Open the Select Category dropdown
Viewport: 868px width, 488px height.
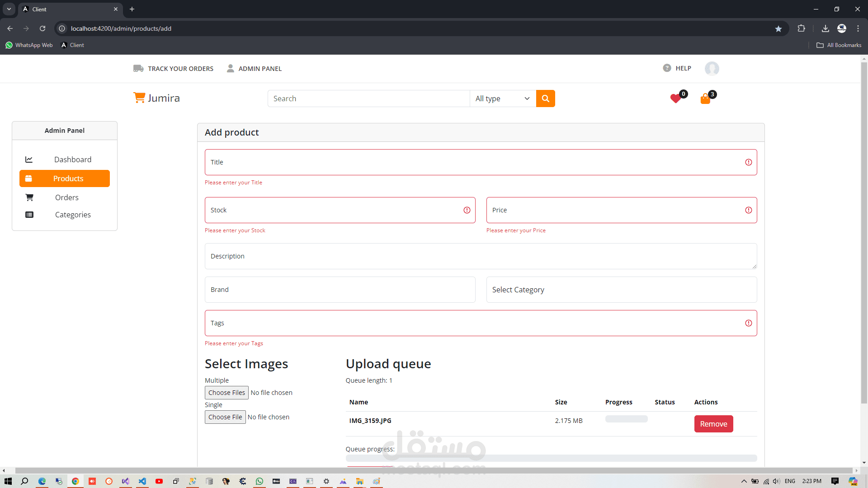click(x=621, y=290)
